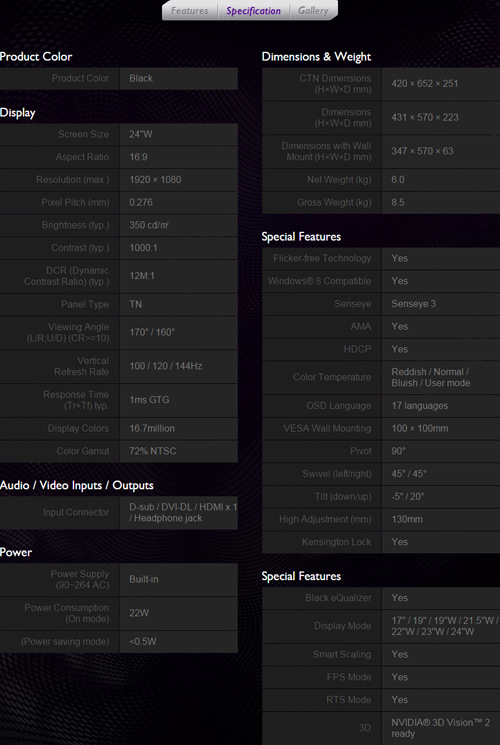The image size is (500, 745).
Task: Select CTN Dimensions value 420 × 652 × 251
Action: [424, 84]
